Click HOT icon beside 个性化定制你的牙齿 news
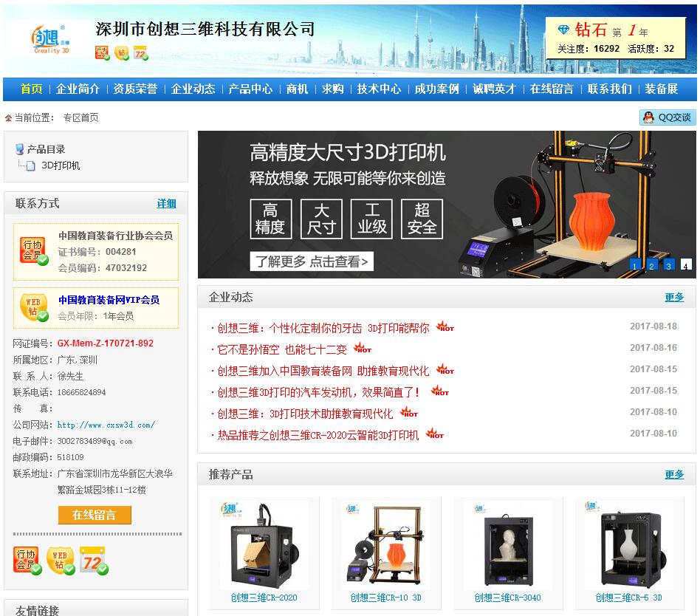The image size is (700, 616). [445, 326]
